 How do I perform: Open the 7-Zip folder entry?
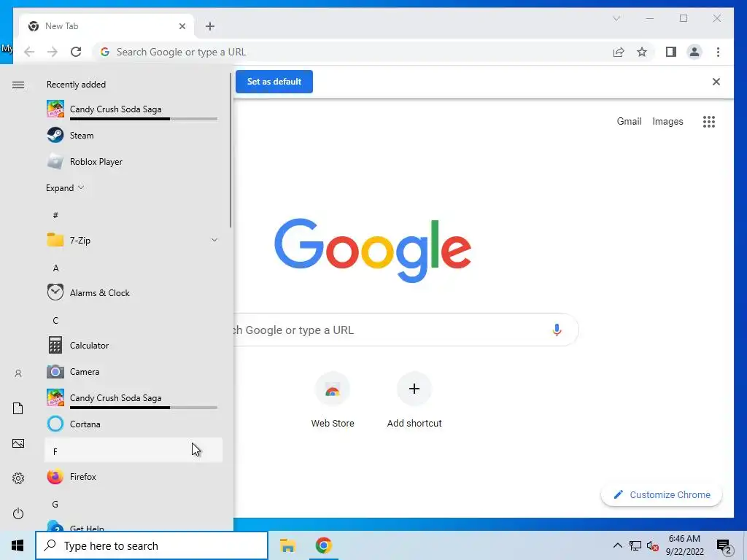(x=133, y=241)
